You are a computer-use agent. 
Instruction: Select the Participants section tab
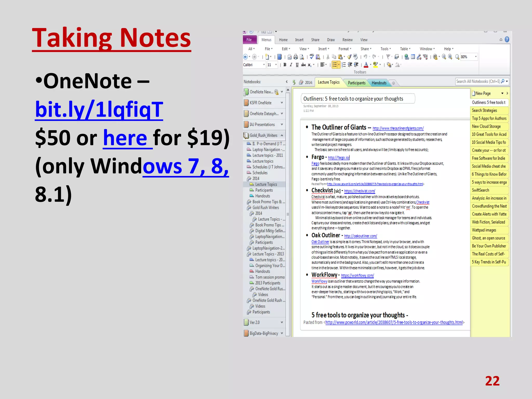(356, 83)
